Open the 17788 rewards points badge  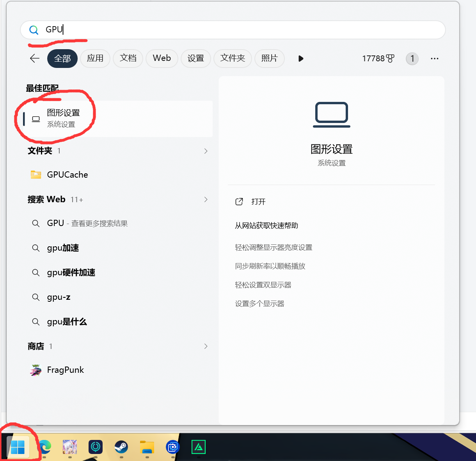click(378, 59)
